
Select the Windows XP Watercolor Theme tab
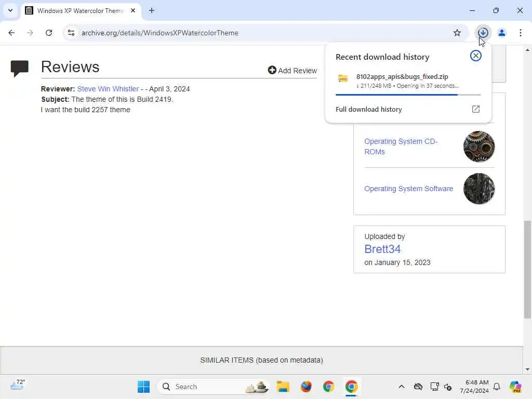point(81,10)
